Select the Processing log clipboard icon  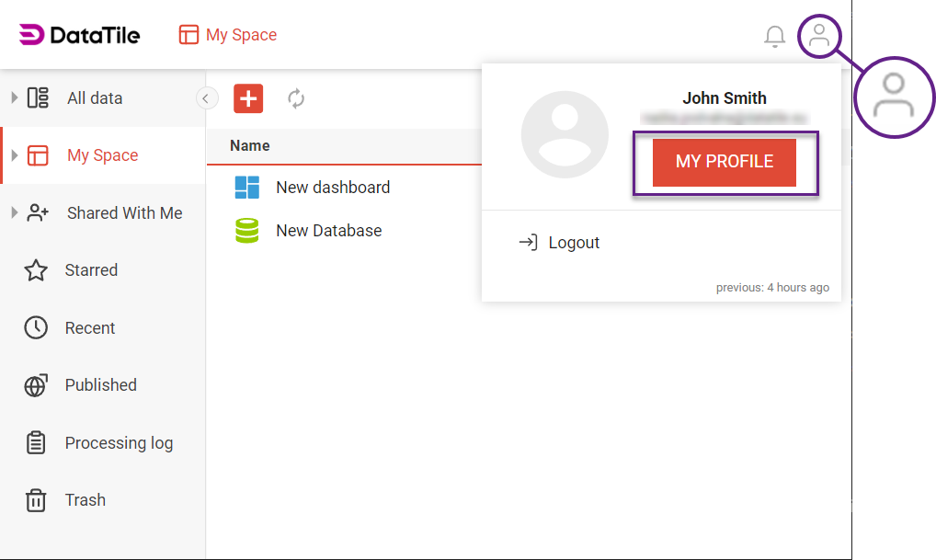coord(37,442)
